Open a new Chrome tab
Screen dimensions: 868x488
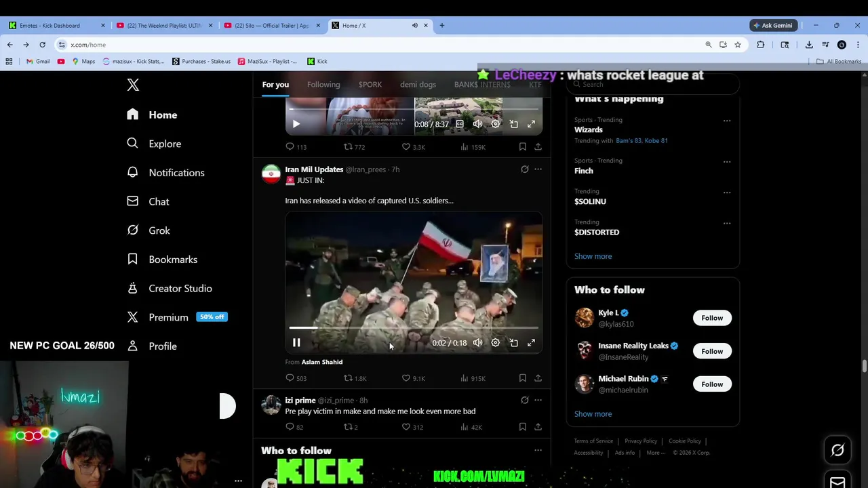[x=441, y=26]
